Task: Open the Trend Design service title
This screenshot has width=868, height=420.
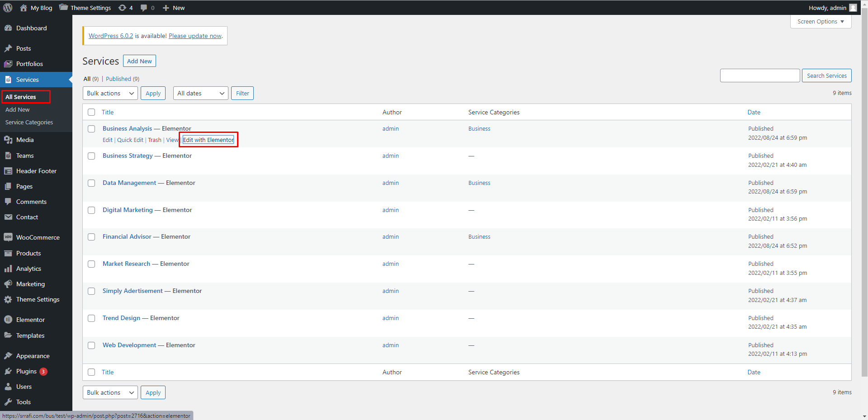Action: pos(121,318)
